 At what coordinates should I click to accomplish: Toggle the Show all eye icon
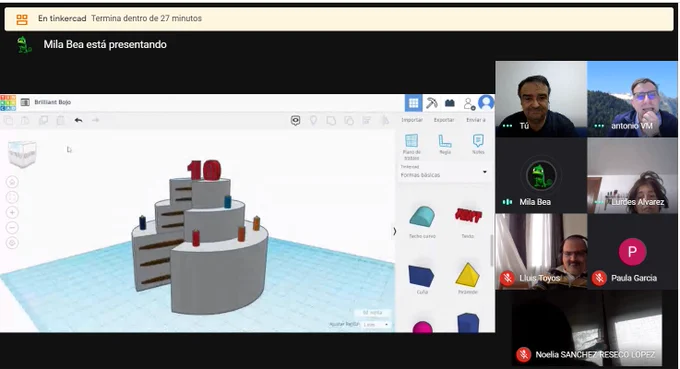pyautogui.click(x=295, y=121)
